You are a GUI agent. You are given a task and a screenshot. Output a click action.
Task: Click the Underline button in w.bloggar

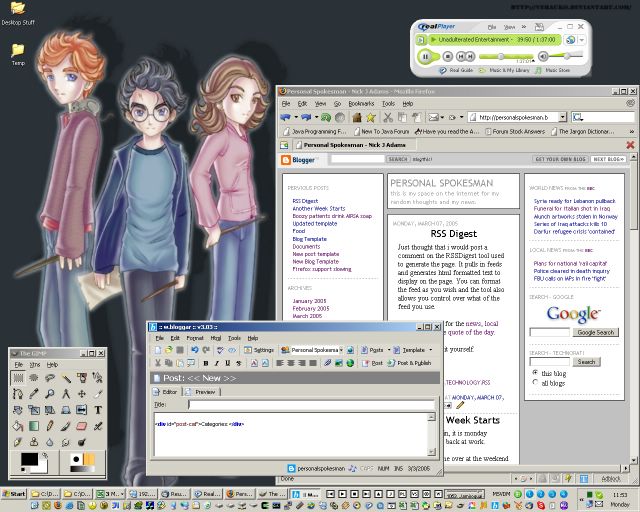coord(228,363)
